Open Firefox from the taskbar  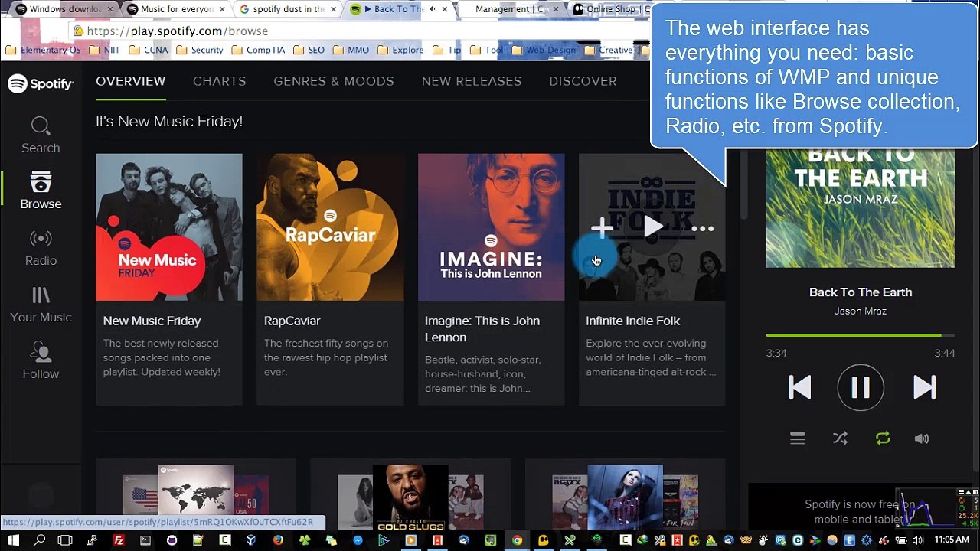click(x=278, y=540)
